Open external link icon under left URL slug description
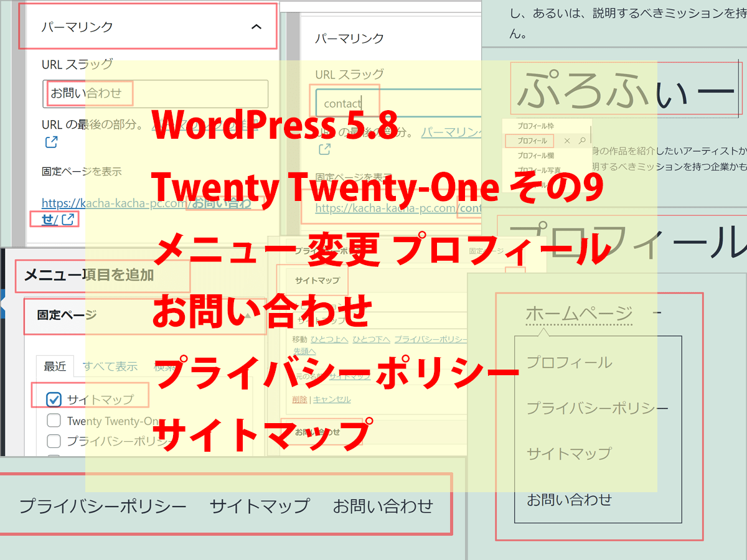 pos(52,142)
